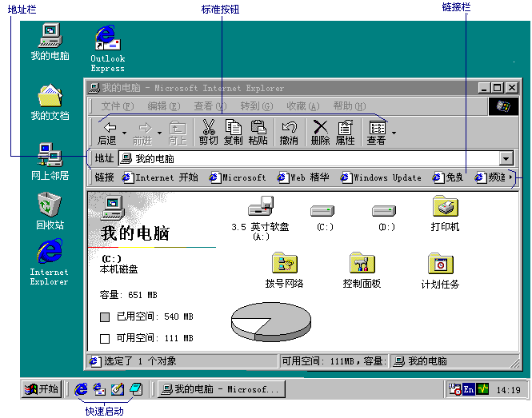The width and height of the screenshot is (532, 418).
Task: Select the 3.5 英寸软盘 (A:) drive icon
Action: (x=261, y=205)
